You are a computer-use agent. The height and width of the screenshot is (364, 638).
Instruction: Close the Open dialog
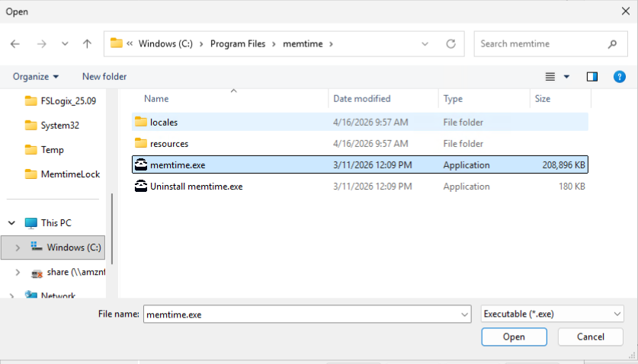pyautogui.click(x=625, y=11)
